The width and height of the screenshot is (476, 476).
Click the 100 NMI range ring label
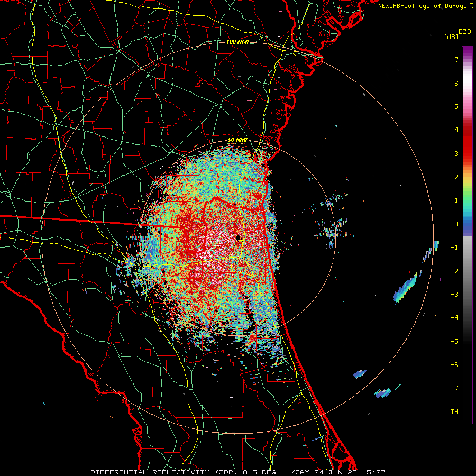(x=237, y=42)
